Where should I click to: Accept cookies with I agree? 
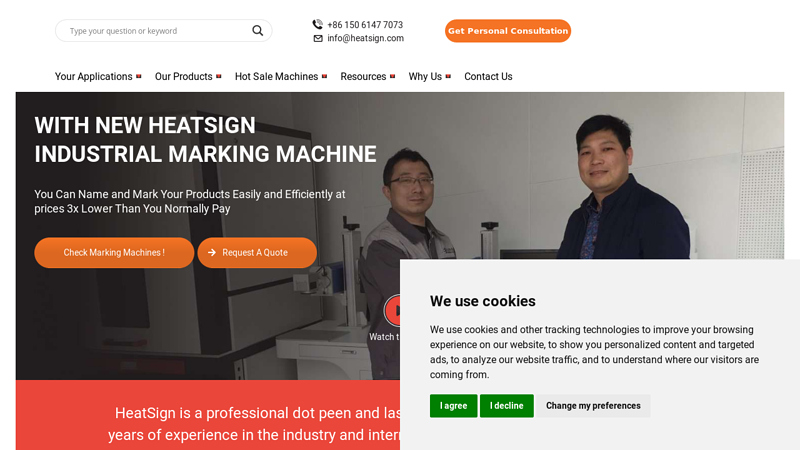[453, 406]
